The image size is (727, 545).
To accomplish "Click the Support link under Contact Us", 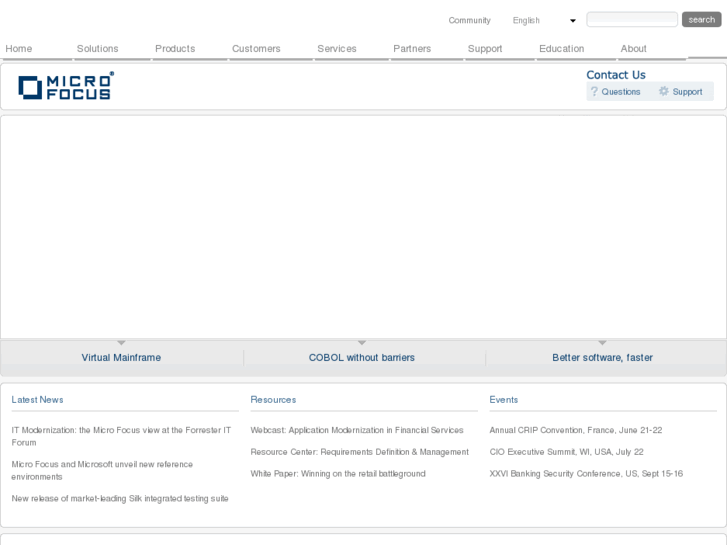I will pos(687,92).
